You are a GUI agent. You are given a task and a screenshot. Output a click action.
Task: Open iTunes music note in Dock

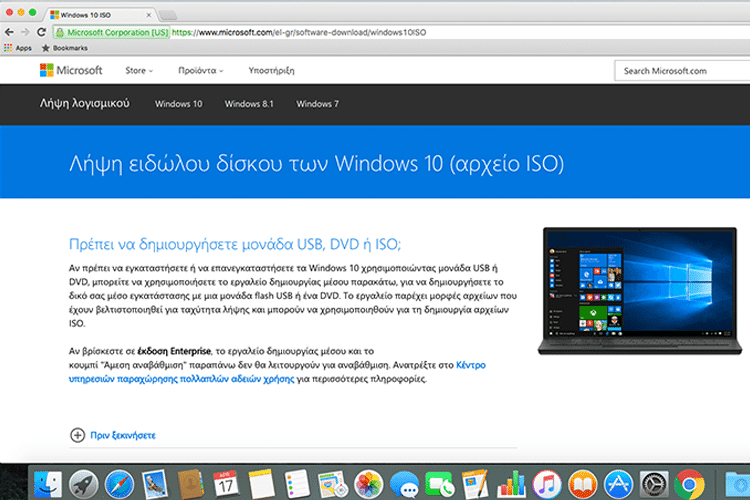(x=547, y=484)
